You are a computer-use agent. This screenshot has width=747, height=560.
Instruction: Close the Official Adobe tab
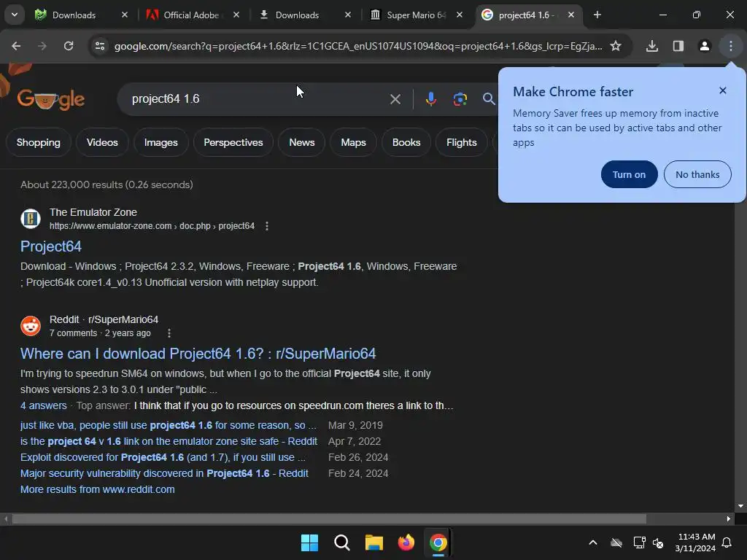point(236,15)
